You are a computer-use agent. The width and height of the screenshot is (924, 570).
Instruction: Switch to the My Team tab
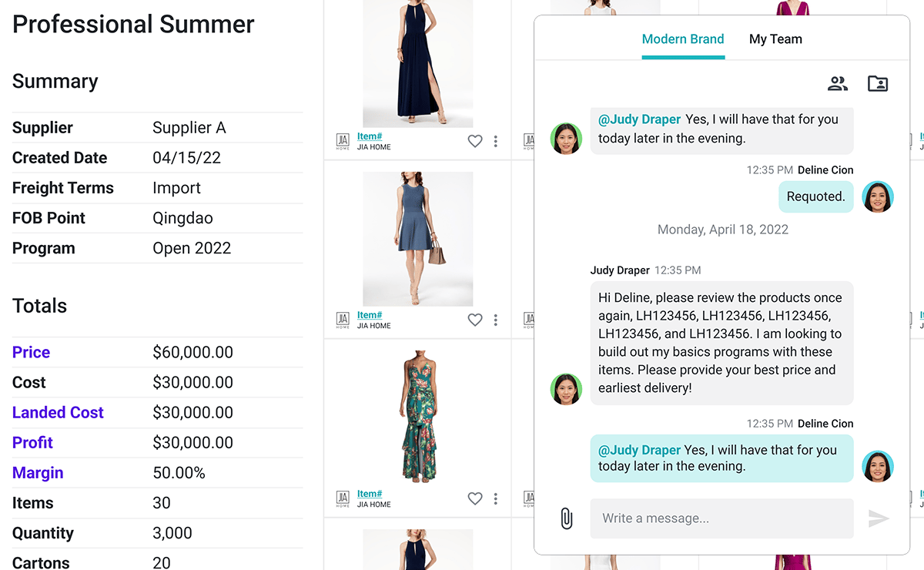pos(775,39)
